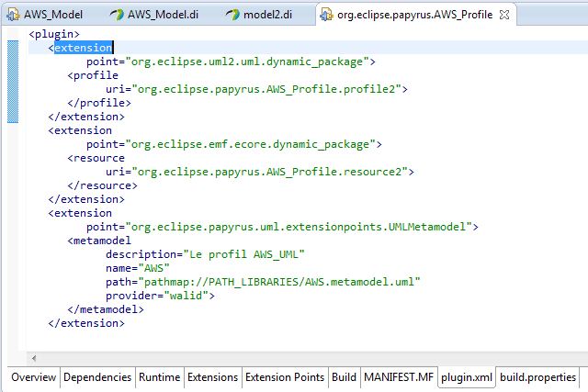Screen dimensions: 588x392
Task: Click the </profile> closing tag
Action: (x=99, y=103)
